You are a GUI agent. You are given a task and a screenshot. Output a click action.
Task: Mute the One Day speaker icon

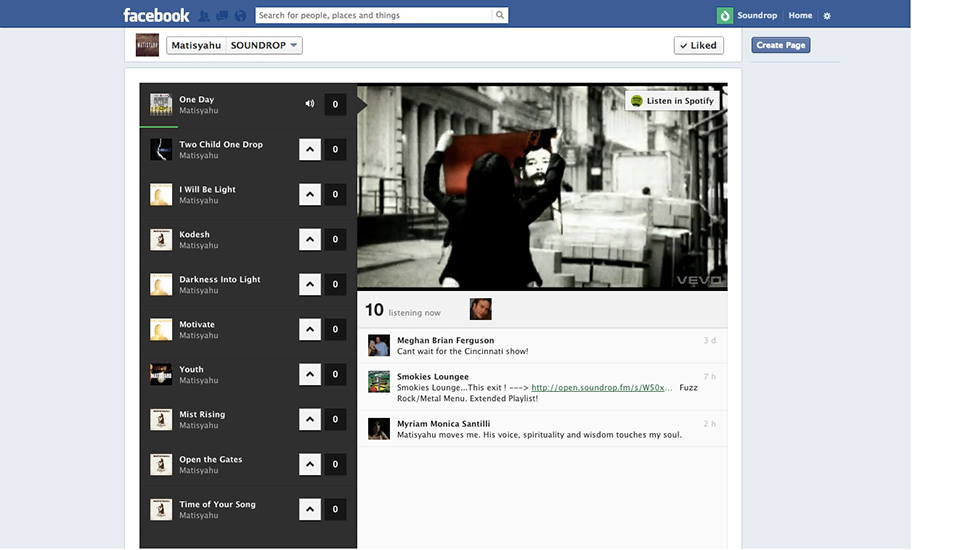310,104
